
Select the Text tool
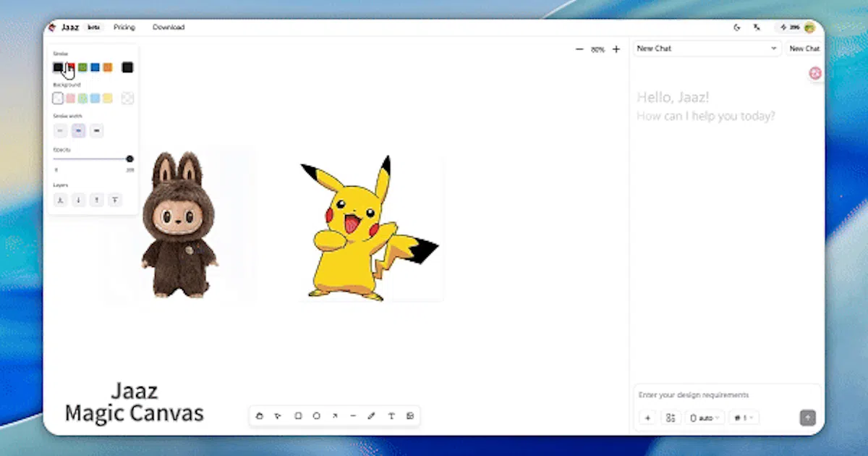[x=391, y=416]
